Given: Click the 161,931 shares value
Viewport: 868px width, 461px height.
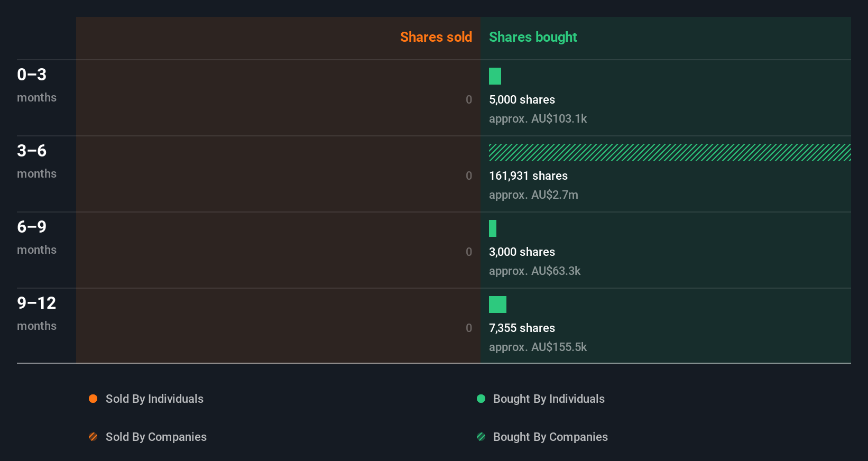Looking at the screenshot, I should (528, 176).
